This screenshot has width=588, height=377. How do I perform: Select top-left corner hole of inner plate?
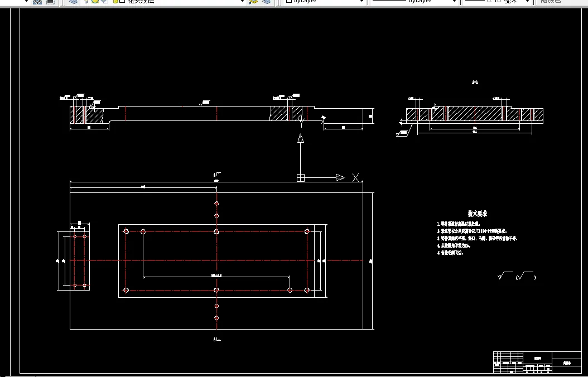126,231
